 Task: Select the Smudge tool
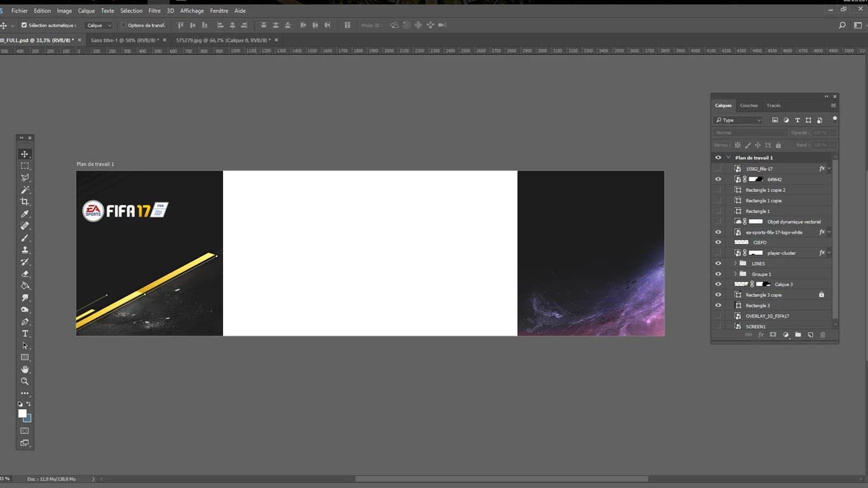(x=25, y=298)
